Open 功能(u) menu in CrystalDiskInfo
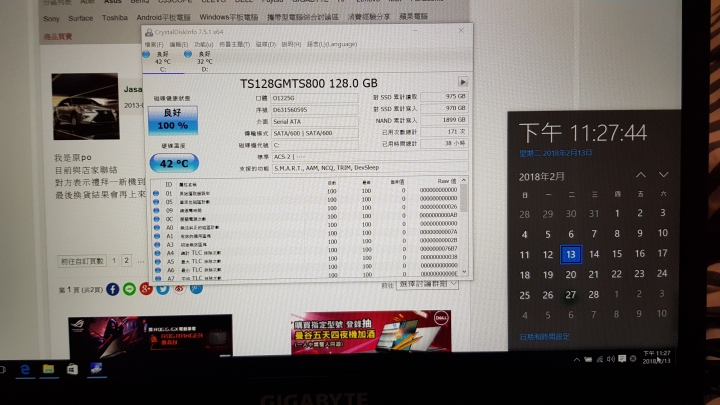Screen dimensions: 720x405 tap(203, 45)
